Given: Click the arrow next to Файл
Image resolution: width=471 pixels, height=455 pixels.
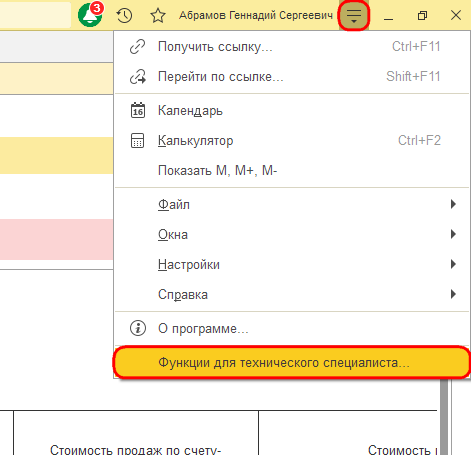Looking at the screenshot, I should [x=453, y=204].
